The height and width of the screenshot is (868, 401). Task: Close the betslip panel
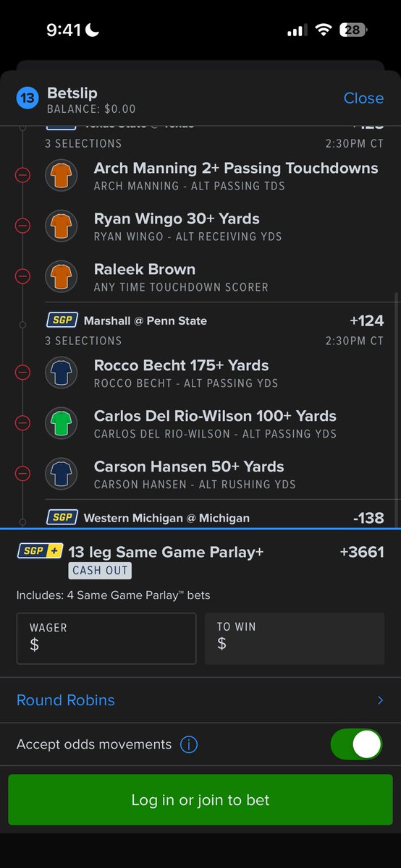363,98
